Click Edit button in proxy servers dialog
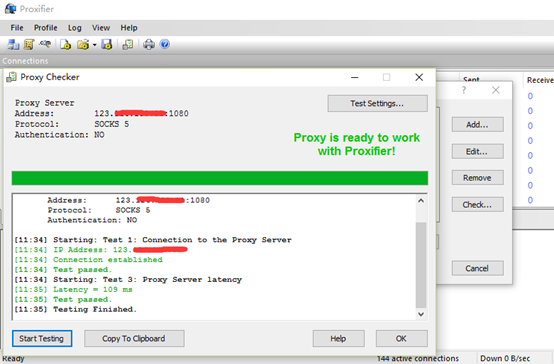The width and height of the screenshot is (554, 364). pyautogui.click(x=477, y=152)
